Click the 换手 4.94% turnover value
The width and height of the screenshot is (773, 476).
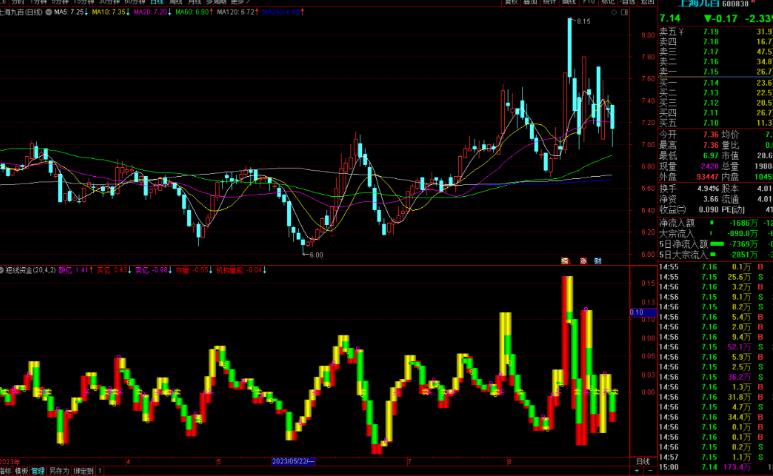(x=708, y=188)
